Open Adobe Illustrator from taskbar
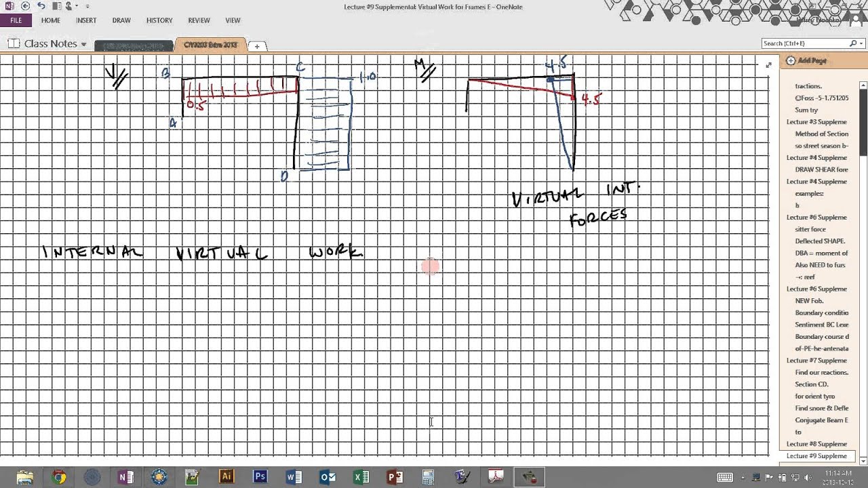Image resolution: width=868 pixels, height=488 pixels. coord(226,477)
